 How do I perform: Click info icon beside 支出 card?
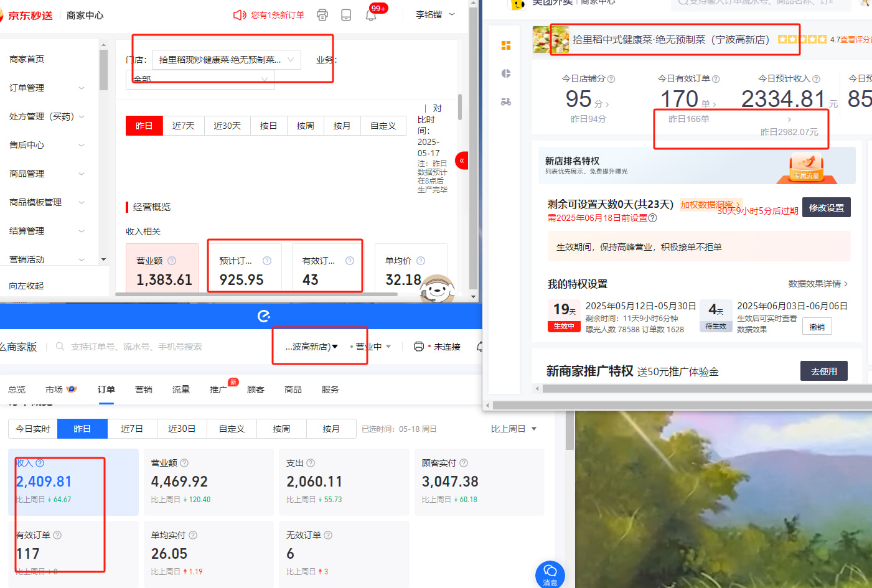tap(311, 463)
